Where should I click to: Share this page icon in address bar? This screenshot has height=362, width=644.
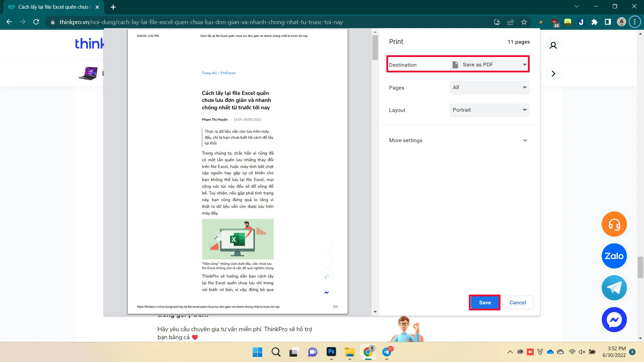[x=511, y=22]
